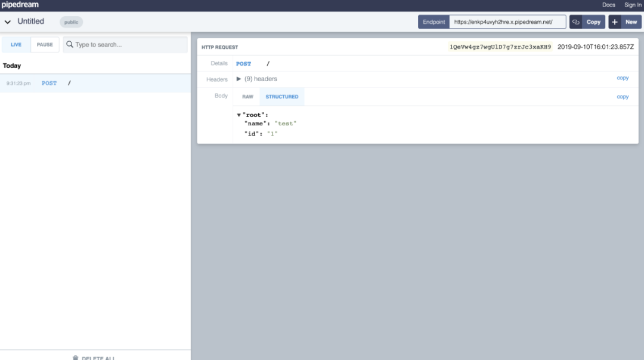
Task: Pause the incoming request feed
Action: point(45,44)
